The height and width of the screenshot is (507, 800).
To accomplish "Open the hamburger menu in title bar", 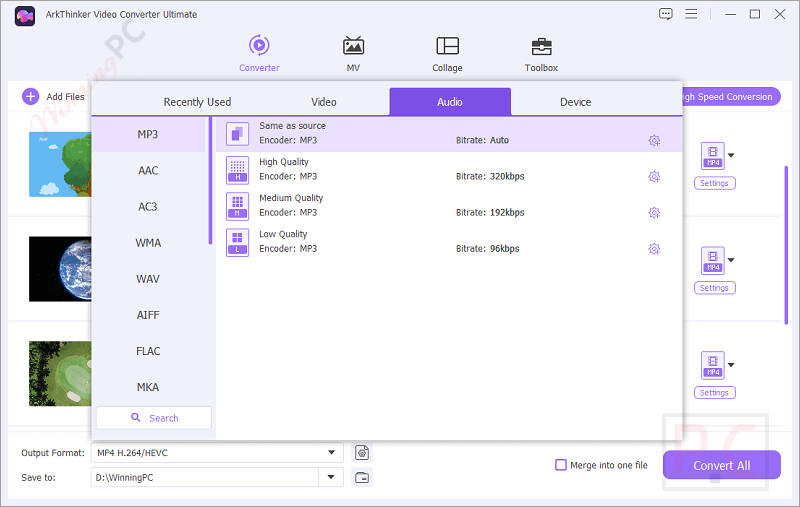I will (691, 14).
